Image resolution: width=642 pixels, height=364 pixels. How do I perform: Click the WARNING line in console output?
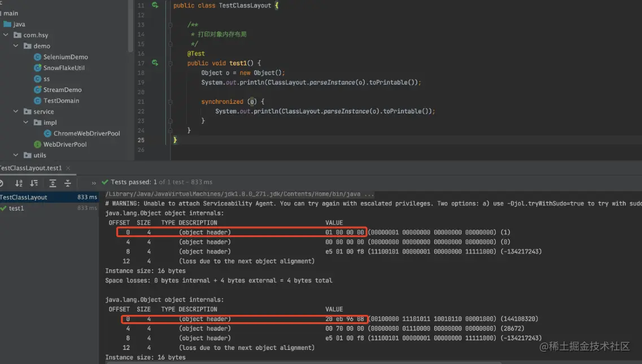[373, 204]
